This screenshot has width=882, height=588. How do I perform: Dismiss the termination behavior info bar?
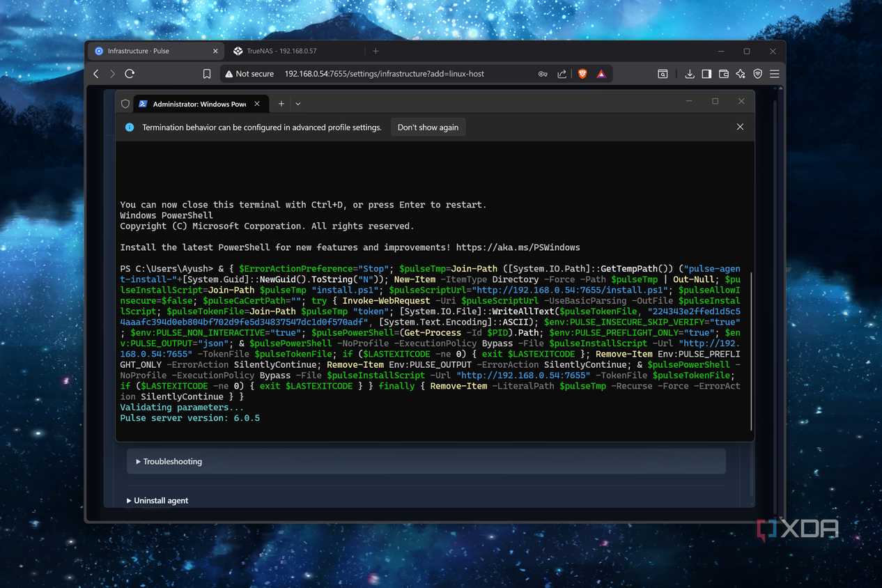tap(740, 127)
